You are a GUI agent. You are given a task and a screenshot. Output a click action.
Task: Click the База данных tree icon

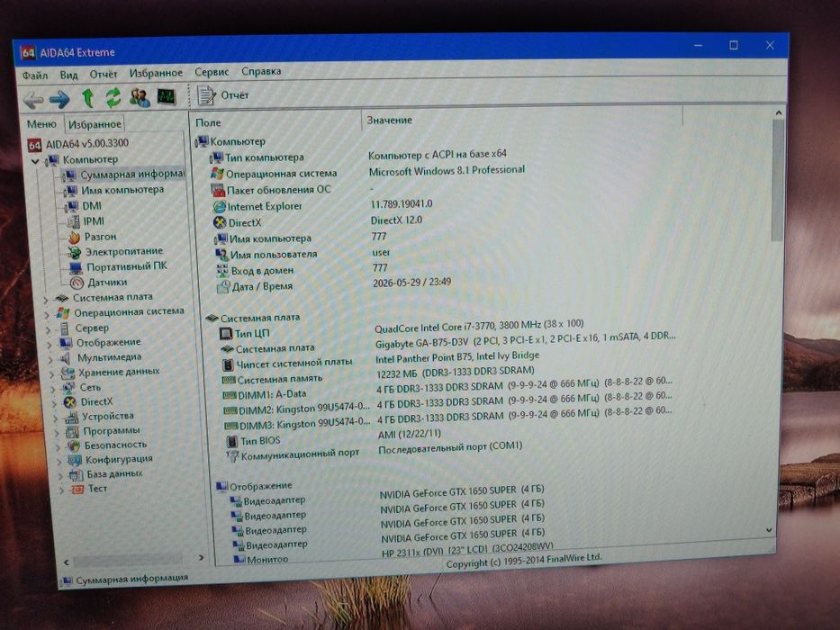[x=76, y=474]
